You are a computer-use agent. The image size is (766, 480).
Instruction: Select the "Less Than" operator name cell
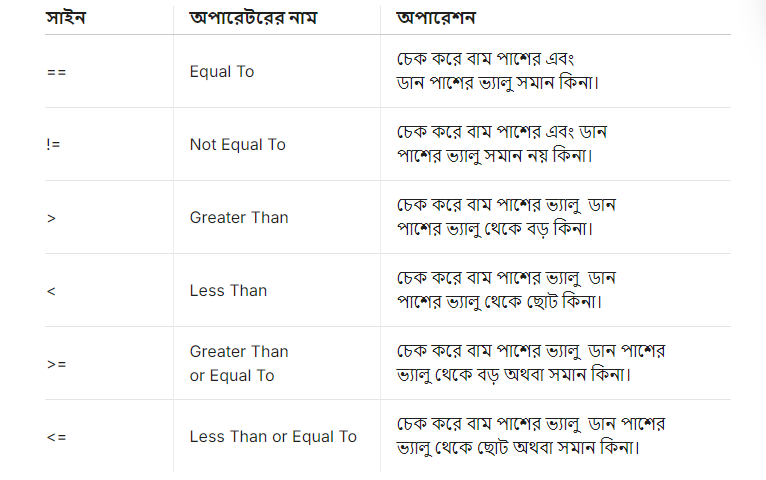(x=229, y=291)
